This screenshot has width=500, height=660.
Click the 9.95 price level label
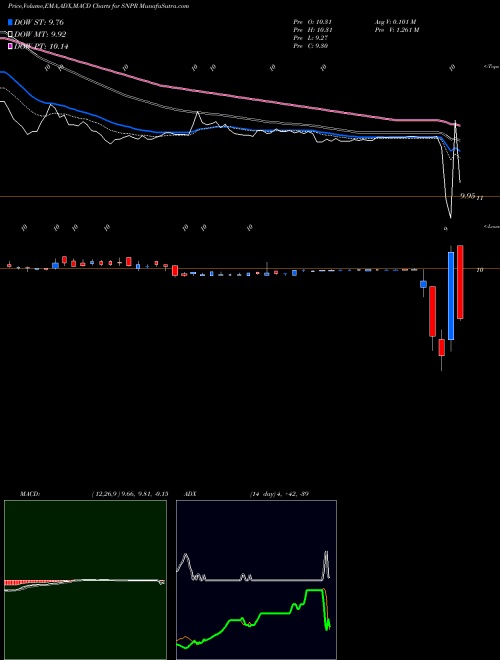click(x=468, y=196)
